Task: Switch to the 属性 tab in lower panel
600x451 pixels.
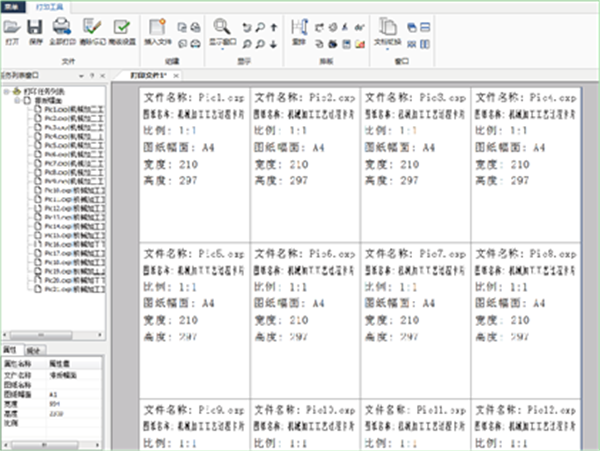Action: click(10, 350)
